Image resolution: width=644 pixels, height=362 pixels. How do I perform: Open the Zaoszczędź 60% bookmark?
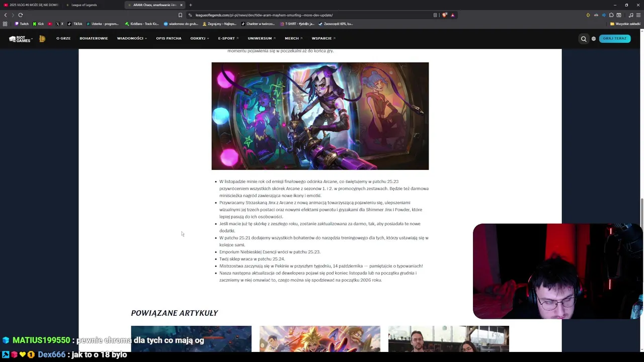(x=336, y=24)
